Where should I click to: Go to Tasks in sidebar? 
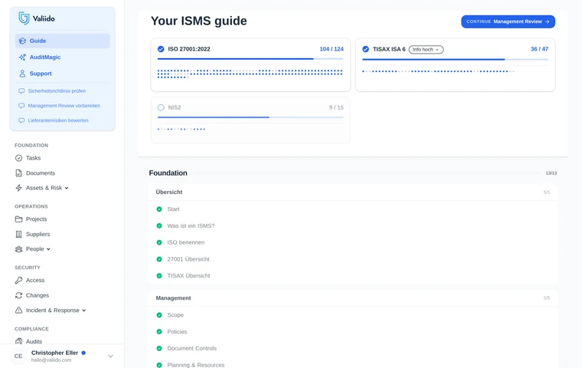point(33,158)
